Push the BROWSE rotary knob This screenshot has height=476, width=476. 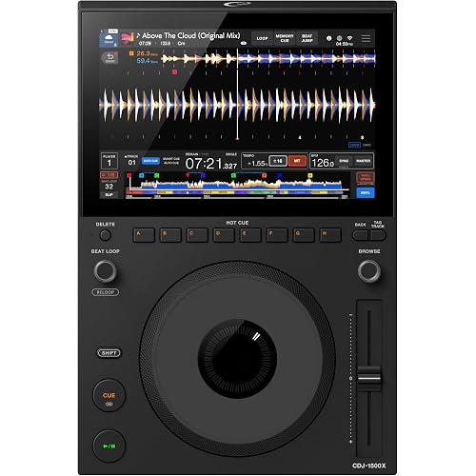point(369,271)
